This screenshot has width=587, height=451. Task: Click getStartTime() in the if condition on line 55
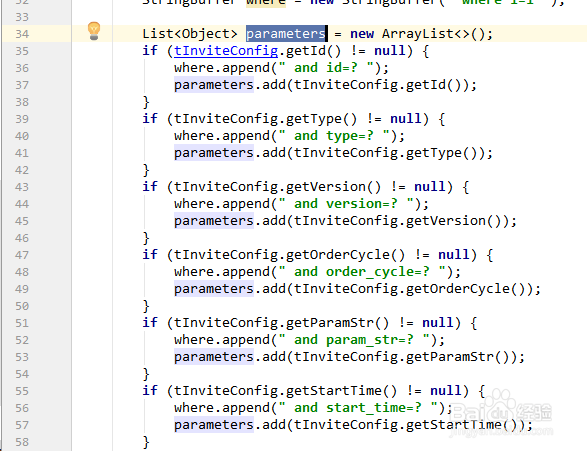click(x=341, y=391)
